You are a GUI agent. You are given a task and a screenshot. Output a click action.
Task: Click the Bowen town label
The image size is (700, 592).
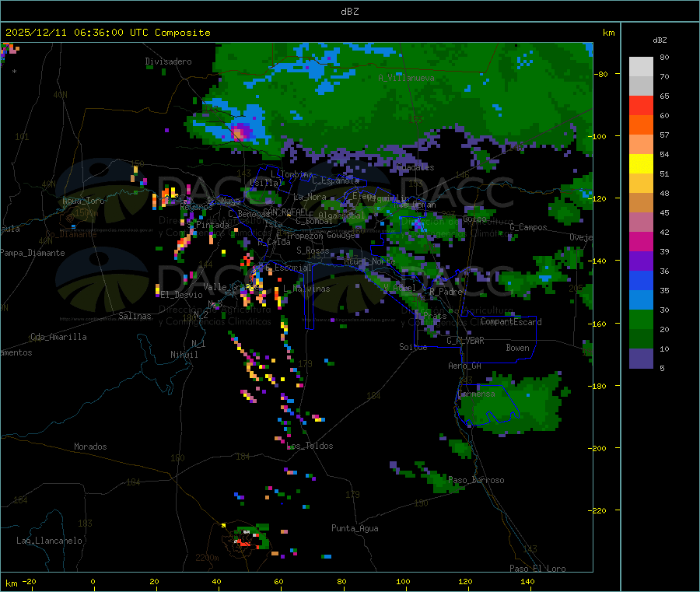click(x=518, y=348)
